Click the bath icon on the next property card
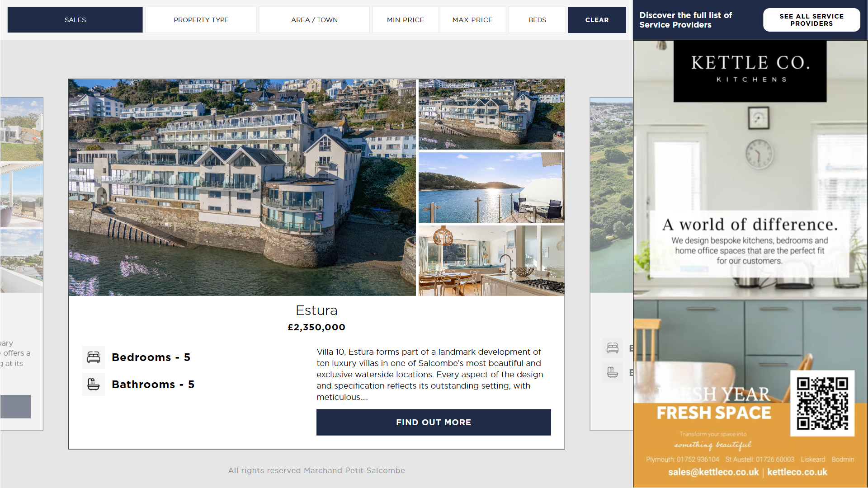 pos(613,372)
